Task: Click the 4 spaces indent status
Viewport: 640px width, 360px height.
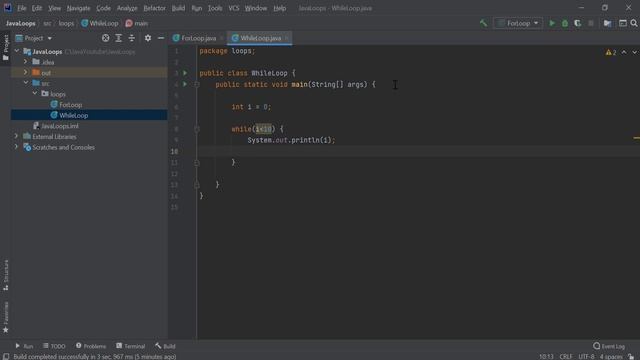Action: point(611,357)
